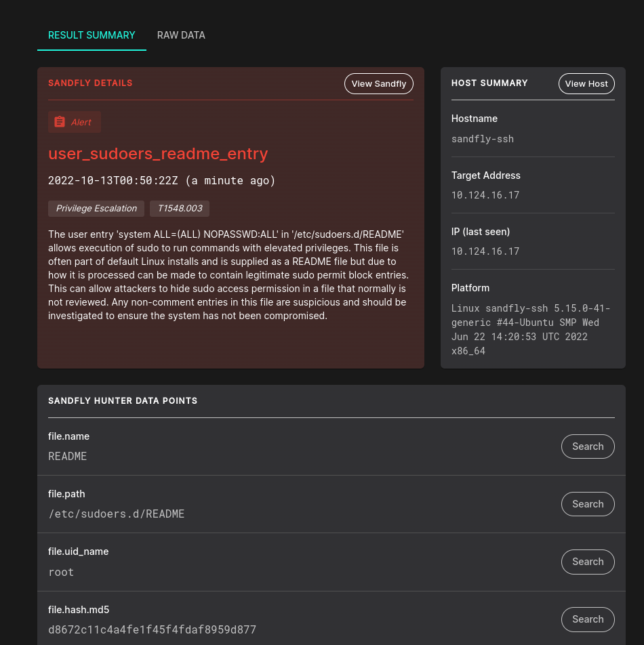Click the file.path label

pyautogui.click(x=66, y=494)
